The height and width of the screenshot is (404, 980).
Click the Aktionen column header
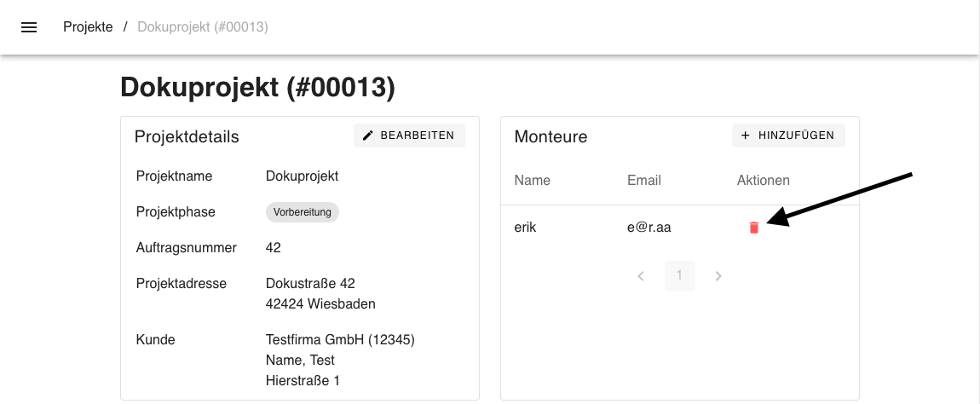(x=763, y=181)
